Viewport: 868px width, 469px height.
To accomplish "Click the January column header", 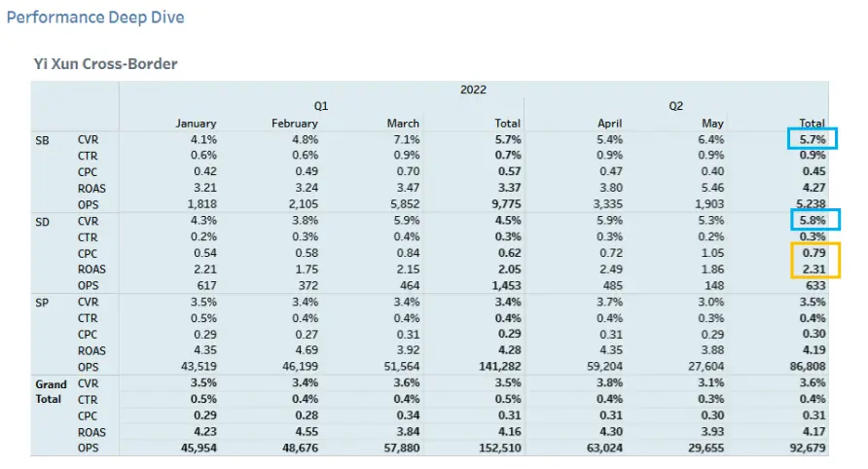I will point(196,124).
